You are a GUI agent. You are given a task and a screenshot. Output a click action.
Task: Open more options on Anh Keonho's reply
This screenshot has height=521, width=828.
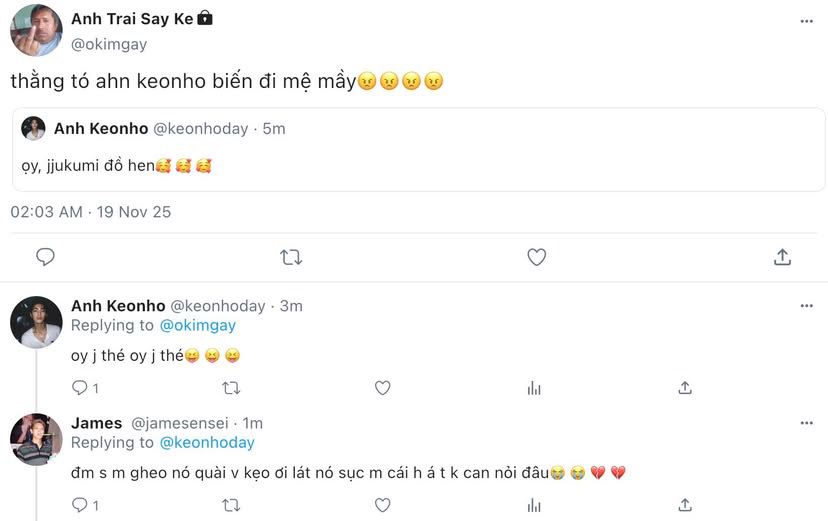tap(806, 306)
